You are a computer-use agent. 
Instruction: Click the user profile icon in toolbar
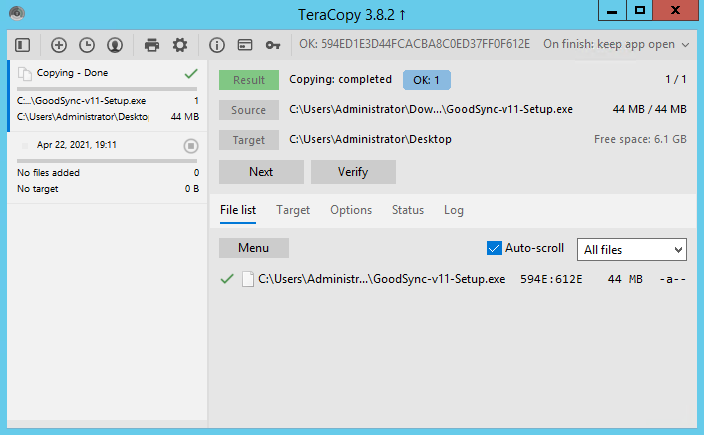click(115, 45)
